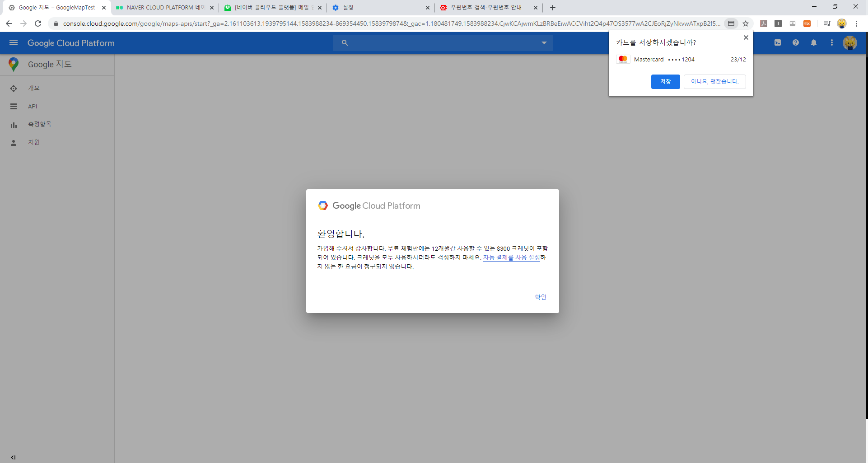868x463 pixels.
Task: Go back in browser
Action: pos(9,23)
